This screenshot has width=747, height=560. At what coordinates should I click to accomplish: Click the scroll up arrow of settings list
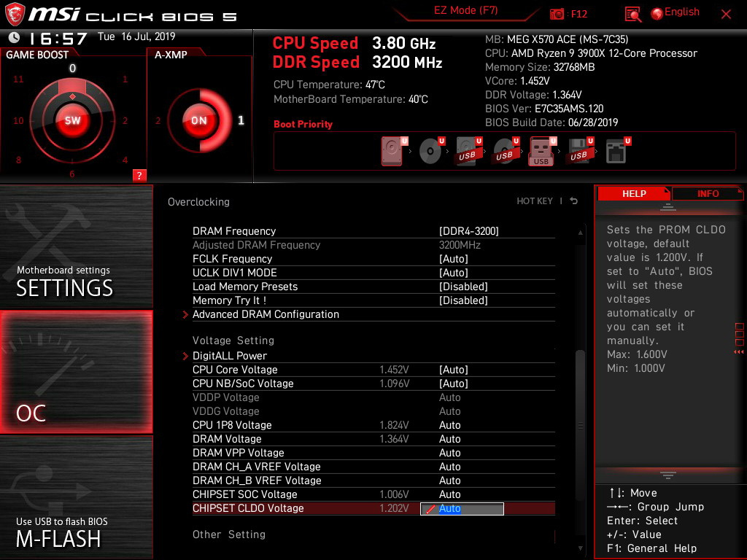[x=580, y=233]
